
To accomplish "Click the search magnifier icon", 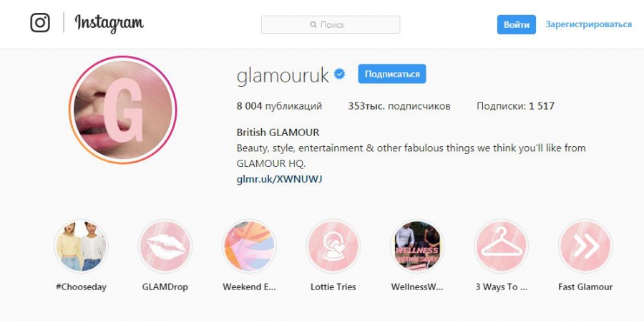I will click(x=313, y=24).
